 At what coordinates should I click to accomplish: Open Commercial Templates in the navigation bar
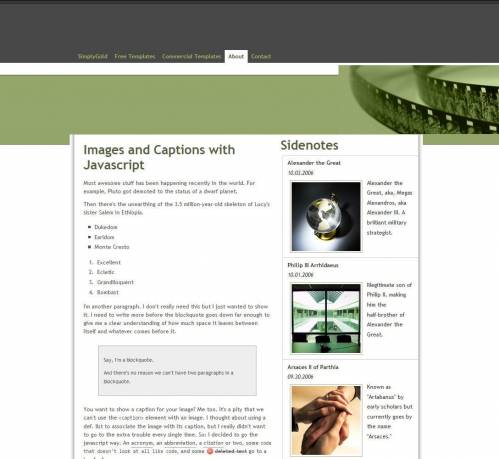click(x=192, y=56)
